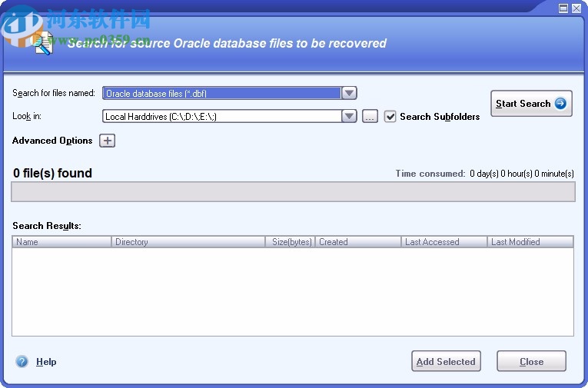588x388 pixels.
Task: Click the '0 file(s) found' text
Action: pos(52,173)
